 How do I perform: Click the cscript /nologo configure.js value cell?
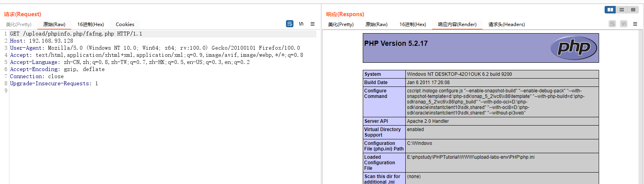coord(502,102)
